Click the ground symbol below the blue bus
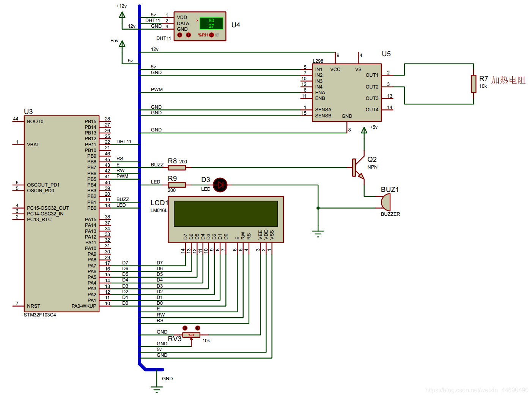Image resolution: width=532 pixels, height=397 pixels. [156, 389]
